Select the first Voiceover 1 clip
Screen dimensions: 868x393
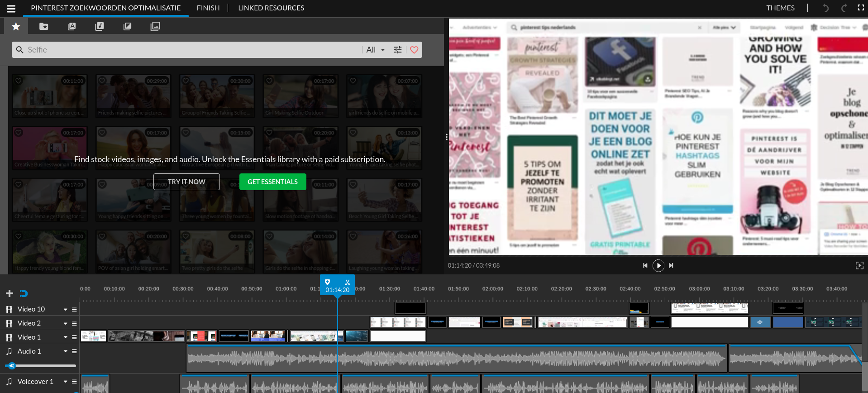pyautogui.click(x=95, y=384)
